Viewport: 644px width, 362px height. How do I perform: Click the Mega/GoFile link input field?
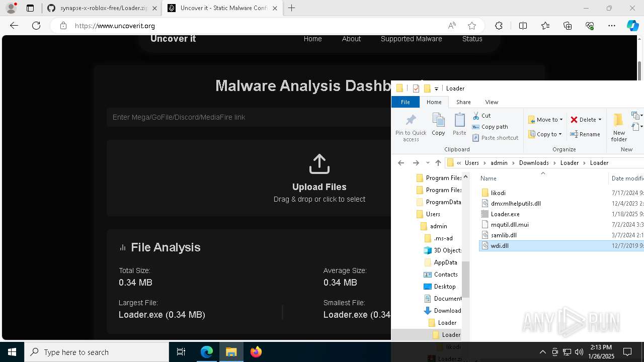[249, 117]
